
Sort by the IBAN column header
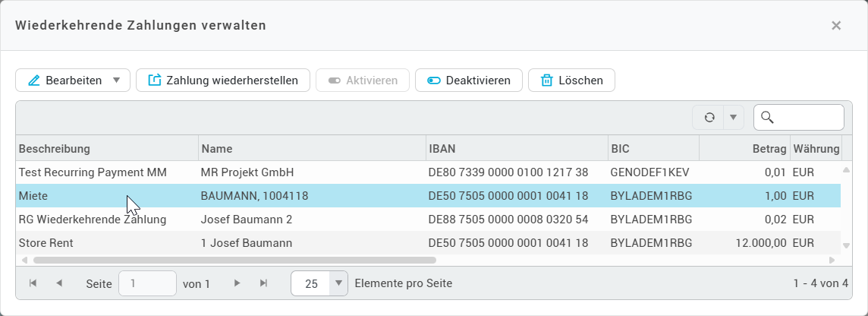pos(516,148)
